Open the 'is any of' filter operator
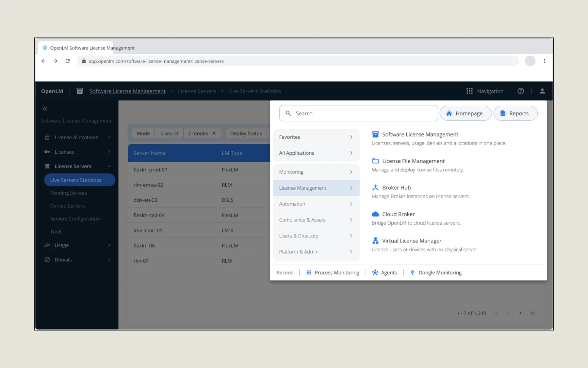Viewport: 588px width, 368px height. click(169, 133)
